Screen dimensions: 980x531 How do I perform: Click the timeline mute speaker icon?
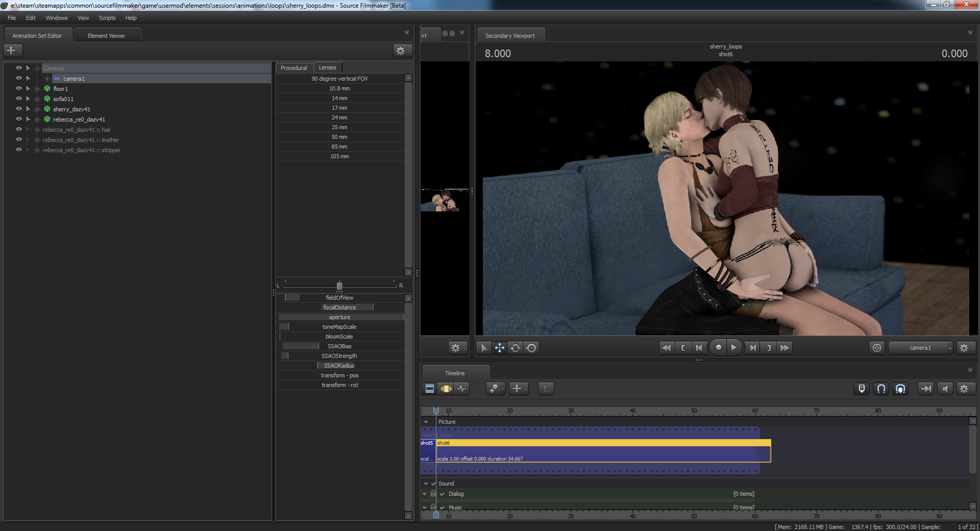coord(945,389)
